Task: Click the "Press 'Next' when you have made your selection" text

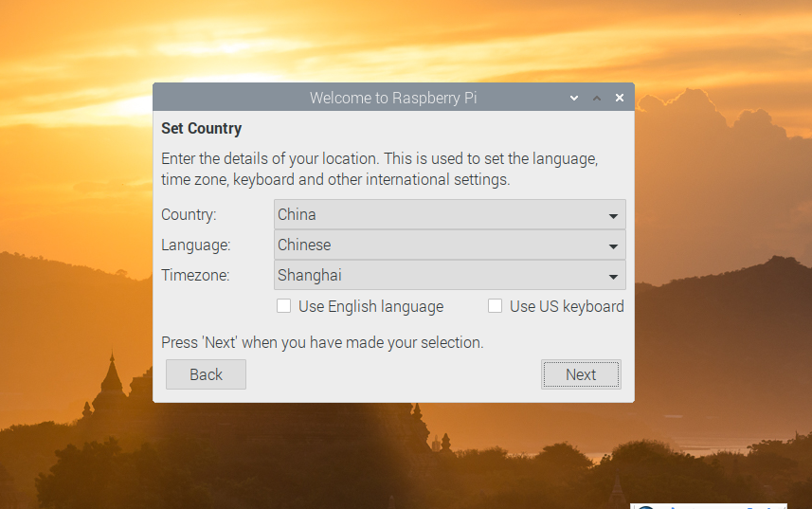Action: [322, 342]
